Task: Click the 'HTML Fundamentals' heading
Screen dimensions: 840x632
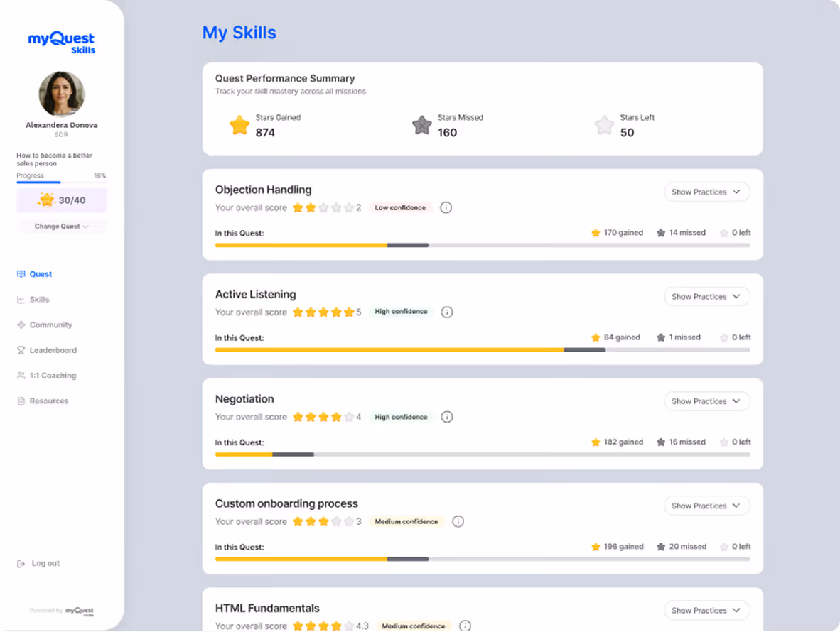Action: pos(267,609)
